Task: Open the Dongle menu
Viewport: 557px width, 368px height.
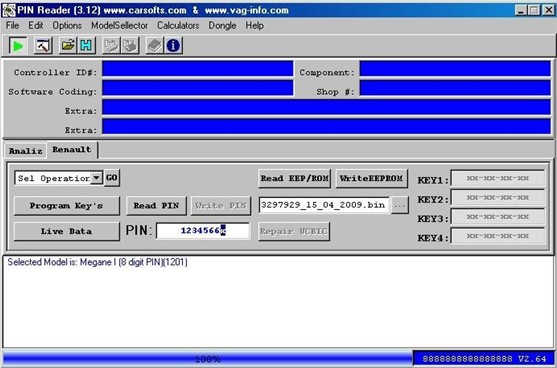Action: 222,26
